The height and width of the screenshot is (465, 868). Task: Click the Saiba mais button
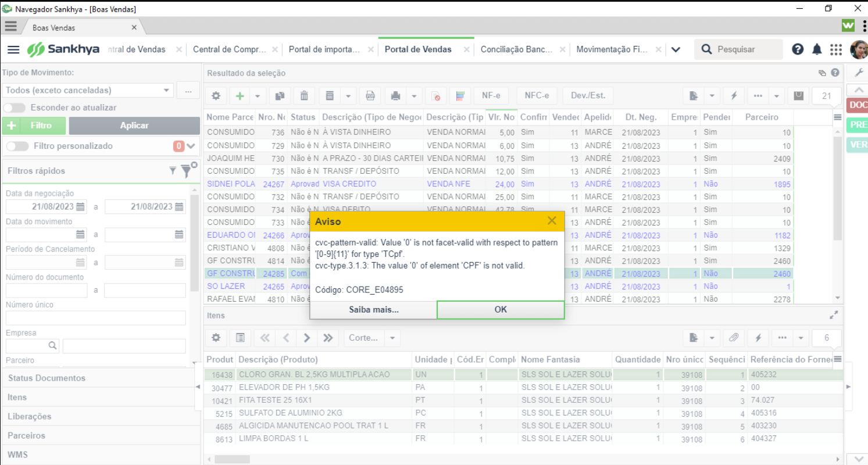pos(373,310)
